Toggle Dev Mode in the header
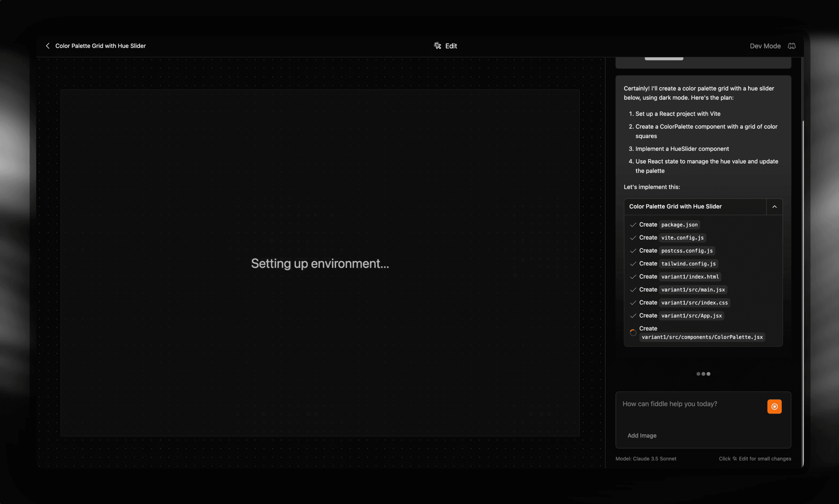The image size is (839, 504). coord(765,46)
